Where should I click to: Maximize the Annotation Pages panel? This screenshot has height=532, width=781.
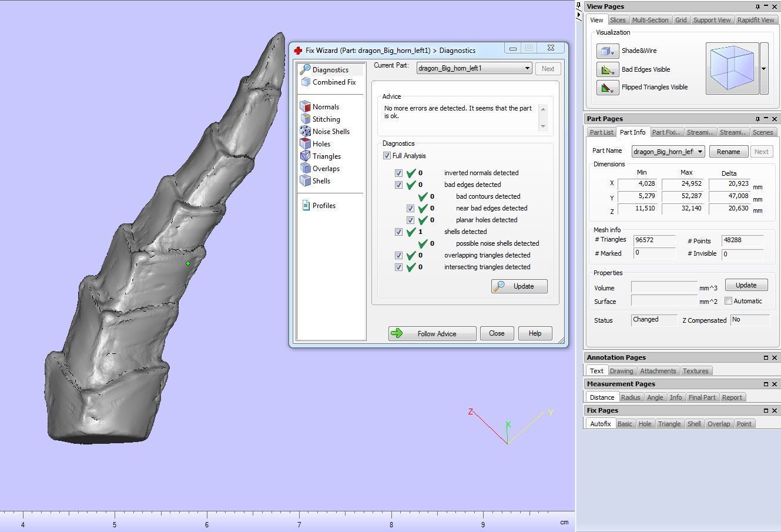tap(766, 357)
